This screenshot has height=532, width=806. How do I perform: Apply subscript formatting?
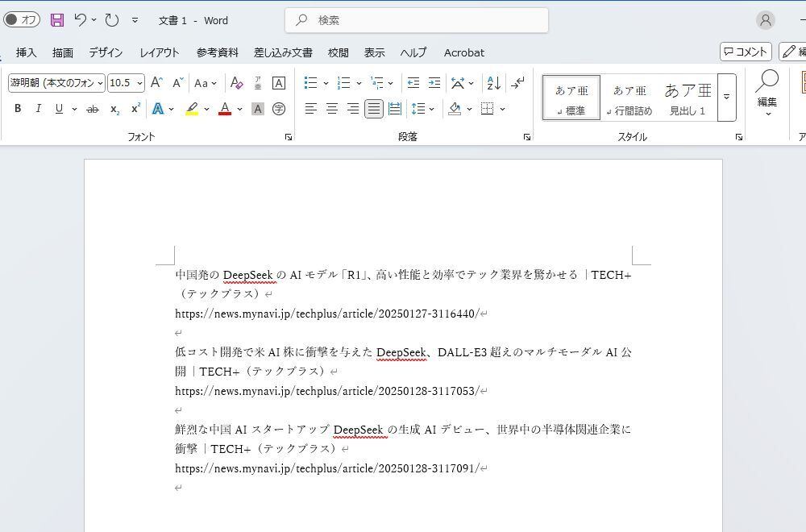click(x=114, y=109)
